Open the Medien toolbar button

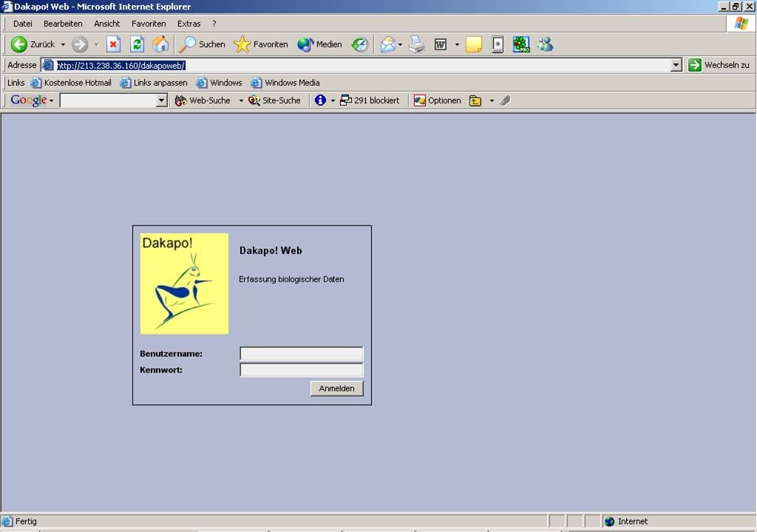point(319,44)
